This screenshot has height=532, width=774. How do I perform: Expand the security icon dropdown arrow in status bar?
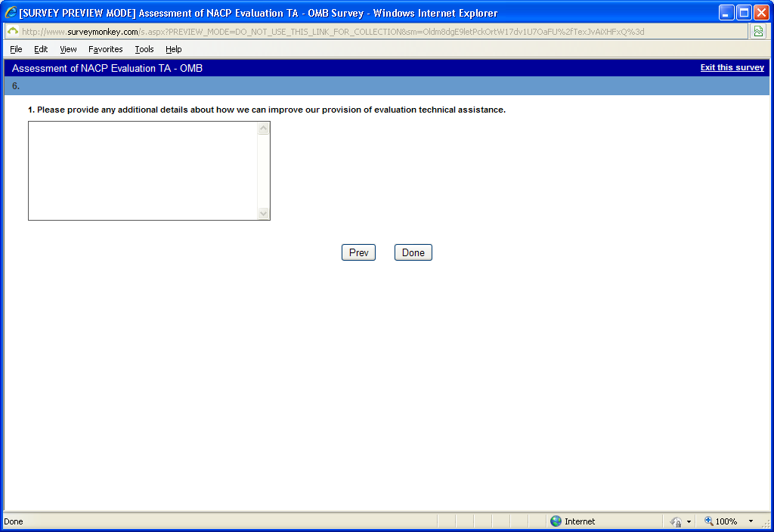[x=689, y=521]
